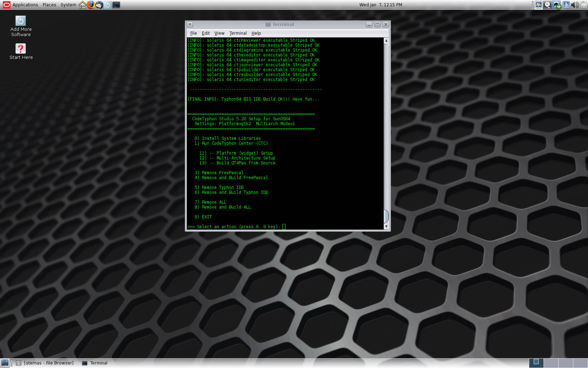The width and height of the screenshot is (588, 368).
Task: Open the volume control speaker icon
Action: pyautogui.click(x=575, y=5)
